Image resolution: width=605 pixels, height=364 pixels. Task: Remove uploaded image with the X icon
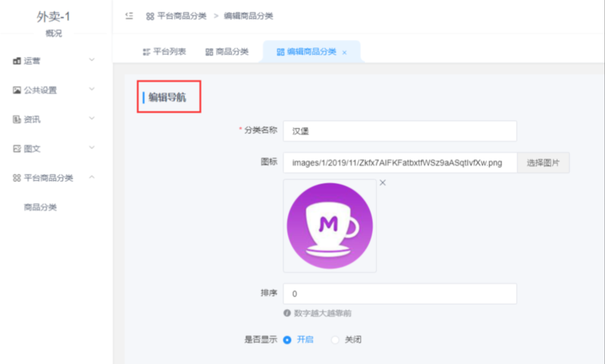pyautogui.click(x=383, y=183)
